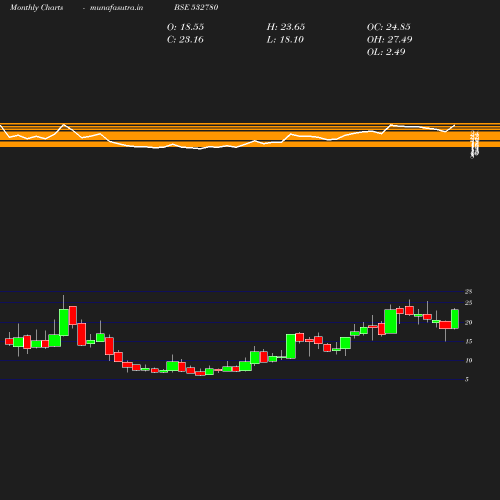Click the 'OC: 24.85' reading
The image size is (500, 500).
[389, 27]
